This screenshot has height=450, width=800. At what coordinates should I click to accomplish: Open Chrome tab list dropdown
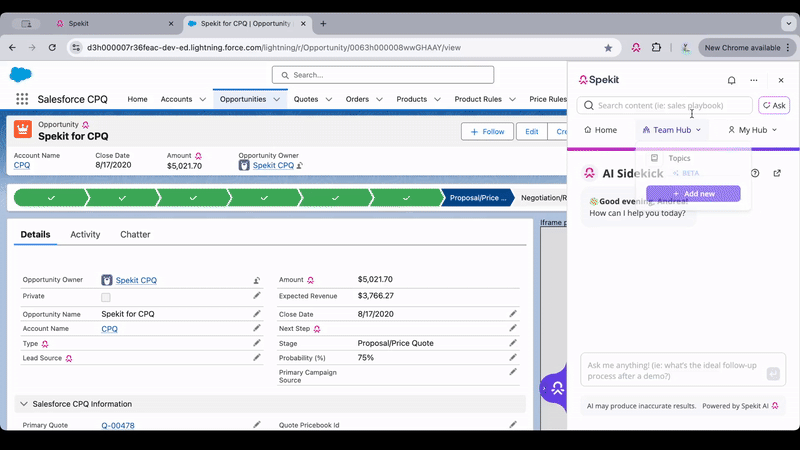click(x=788, y=23)
